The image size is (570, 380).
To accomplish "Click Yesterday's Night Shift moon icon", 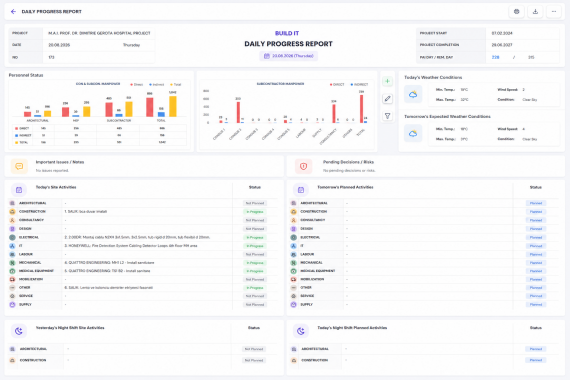I will [x=19, y=331].
